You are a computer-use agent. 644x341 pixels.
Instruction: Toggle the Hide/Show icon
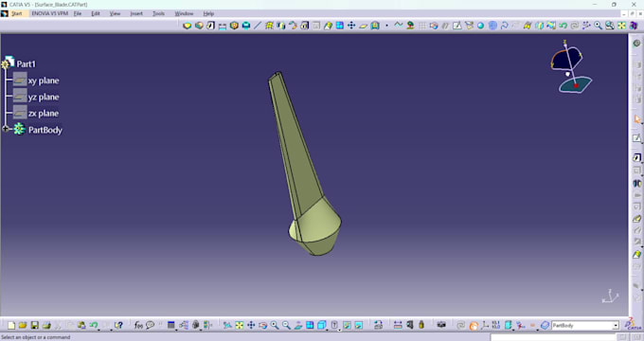pos(347,326)
